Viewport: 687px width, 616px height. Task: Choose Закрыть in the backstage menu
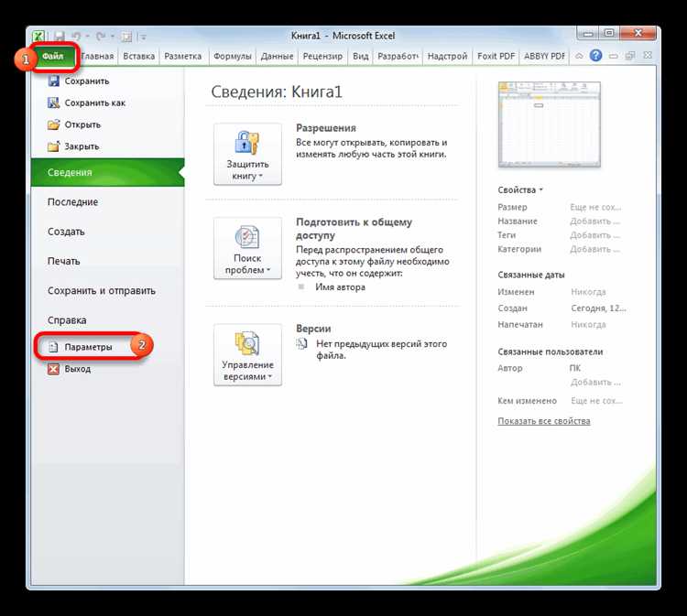click(x=73, y=146)
